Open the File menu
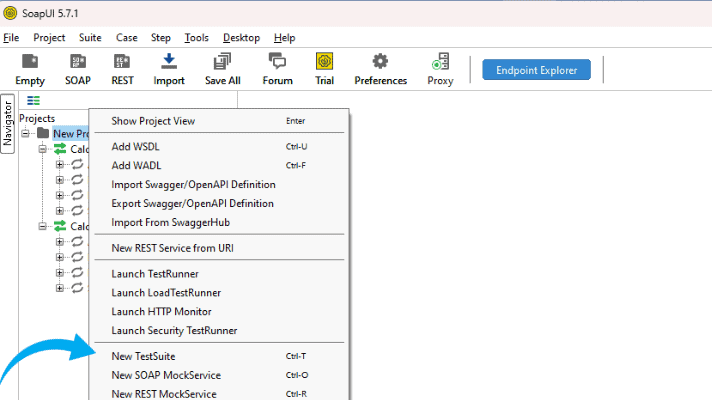 coord(11,38)
